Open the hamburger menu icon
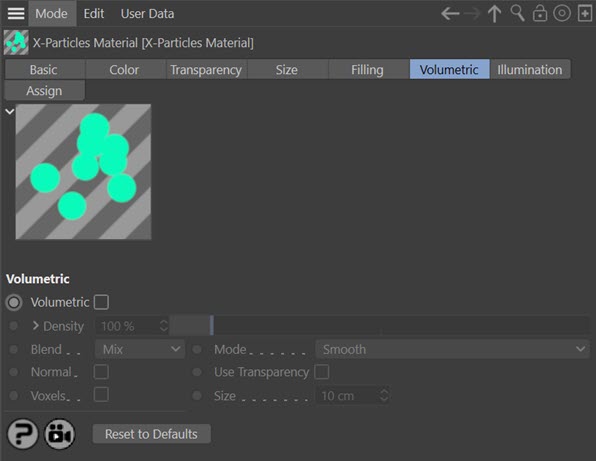The height and width of the screenshot is (461, 596). click(x=16, y=14)
